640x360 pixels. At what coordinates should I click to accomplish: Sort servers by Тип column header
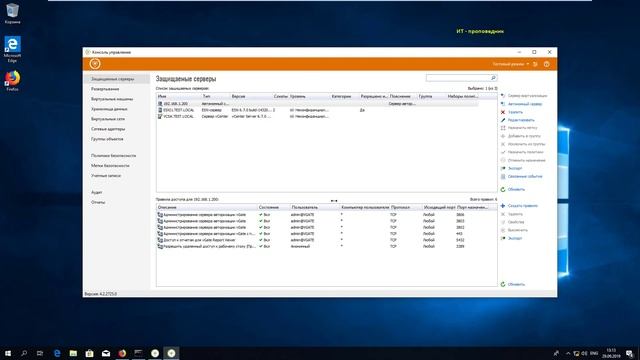pos(216,96)
